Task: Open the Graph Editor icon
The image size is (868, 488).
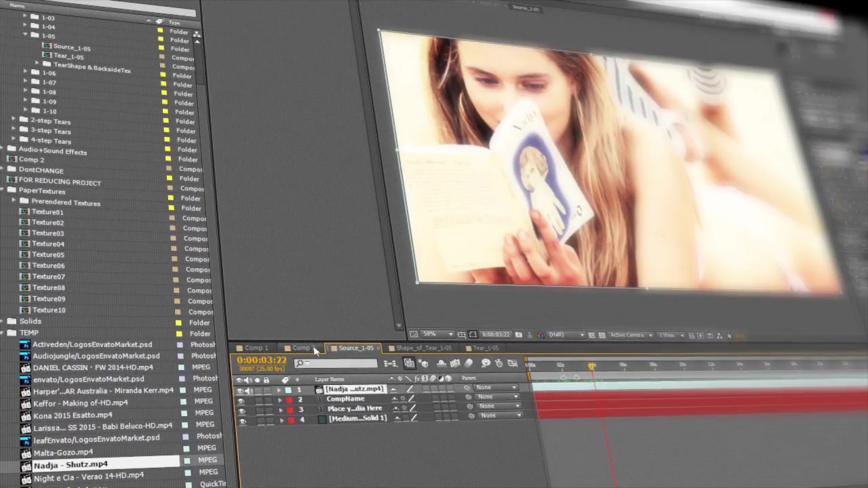Action: point(513,364)
